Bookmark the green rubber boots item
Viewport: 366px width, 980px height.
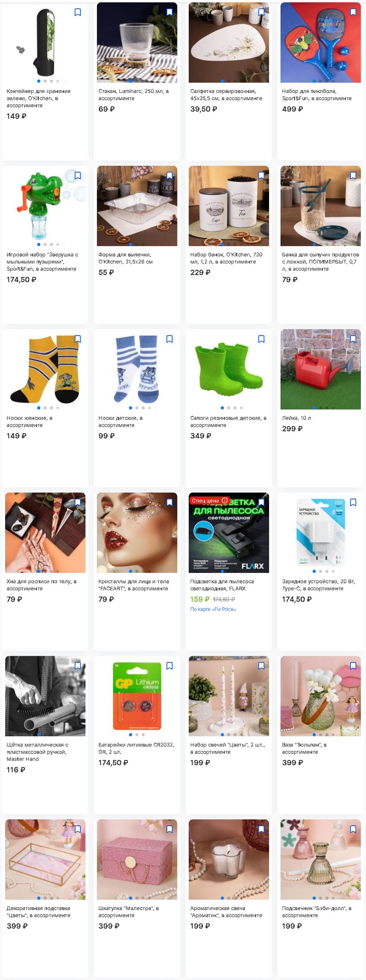(x=261, y=339)
